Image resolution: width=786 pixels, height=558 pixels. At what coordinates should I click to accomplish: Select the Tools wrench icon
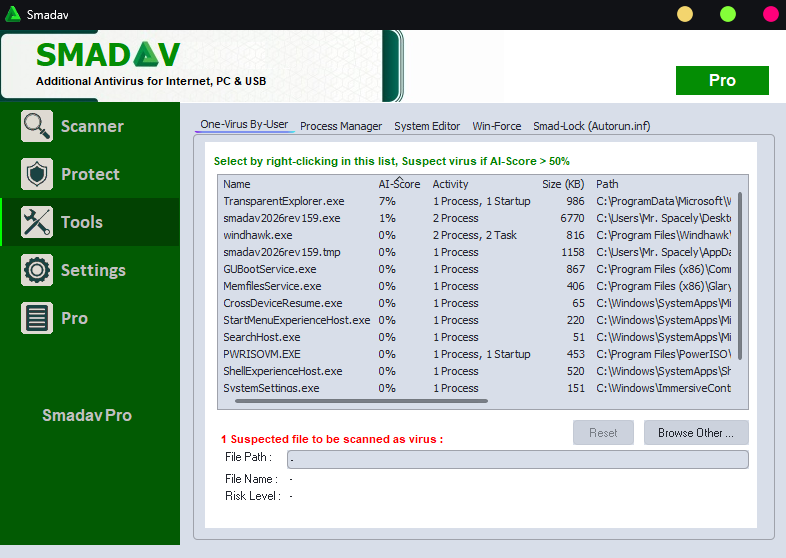click(x=37, y=222)
